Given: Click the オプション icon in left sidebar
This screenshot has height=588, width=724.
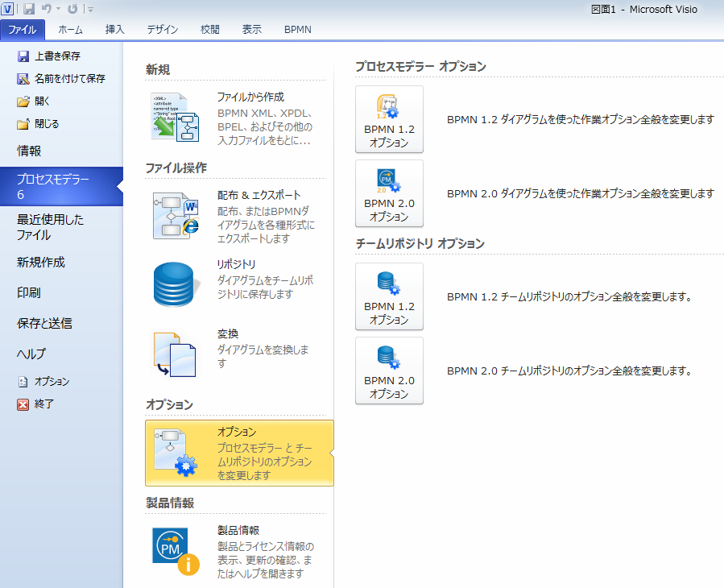Looking at the screenshot, I should tap(23, 382).
